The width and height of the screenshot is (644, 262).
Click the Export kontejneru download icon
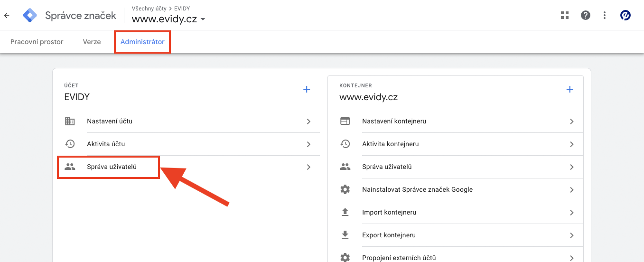345,235
